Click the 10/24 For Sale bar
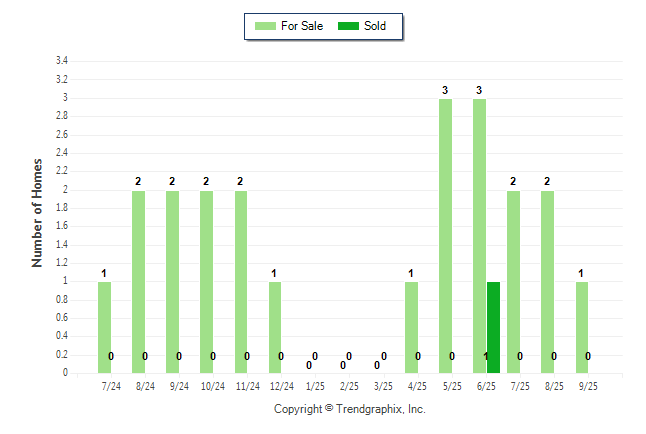 pos(207,281)
